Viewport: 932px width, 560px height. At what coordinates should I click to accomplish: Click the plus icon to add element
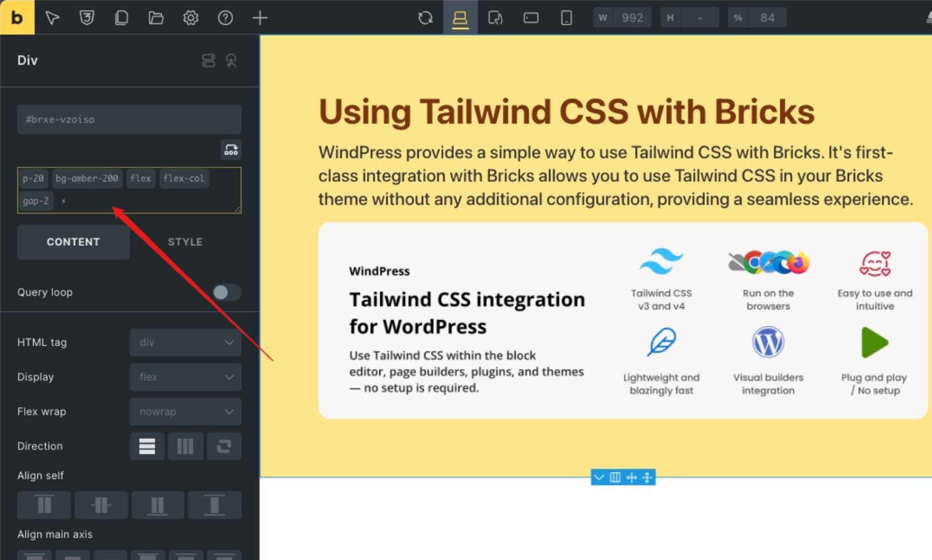click(260, 17)
